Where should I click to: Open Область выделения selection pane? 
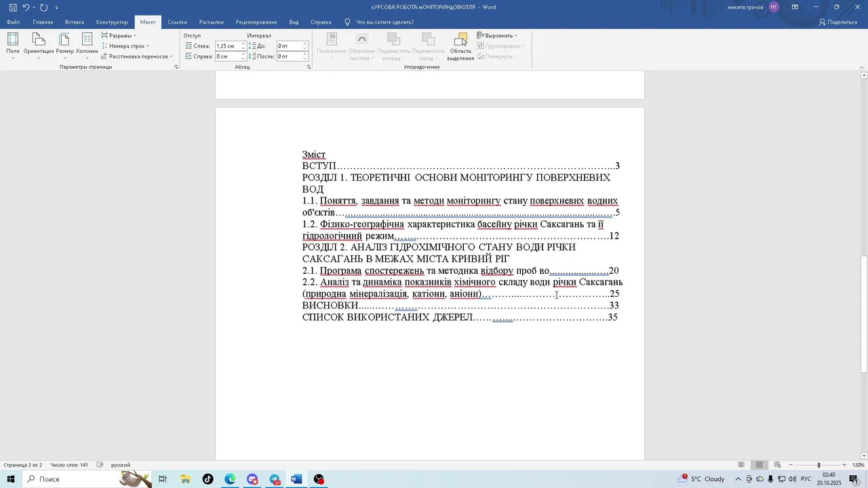pyautogui.click(x=460, y=47)
